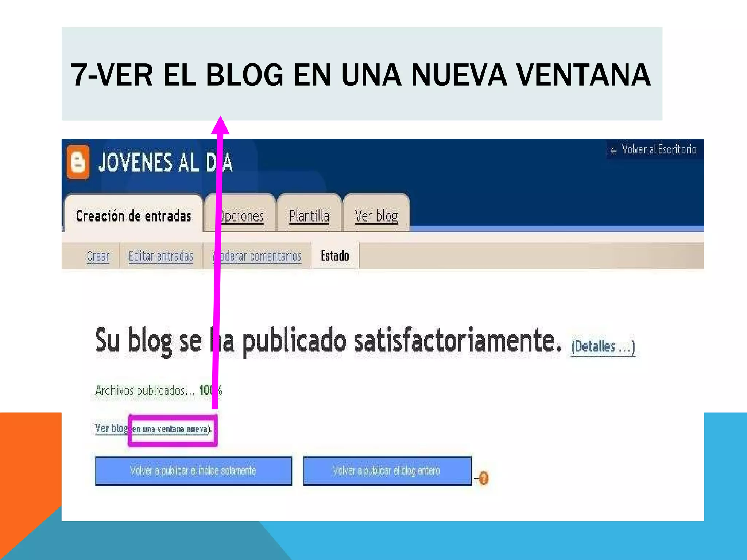Click the orange Blogger logo icon

(x=78, y=162)
